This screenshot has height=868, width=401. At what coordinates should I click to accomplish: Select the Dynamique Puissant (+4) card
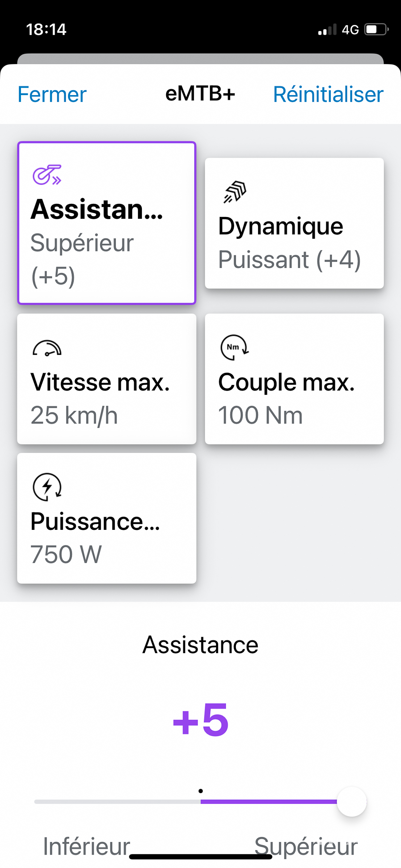click(x=294, y=223)
